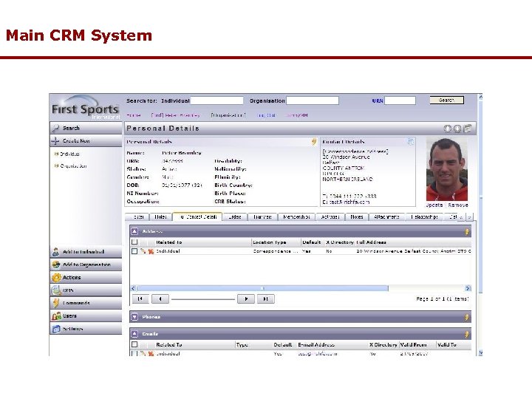Viewport: 532px width, 399px height.
Task: Click the Address table pager slider track
Action: point(203,299)
